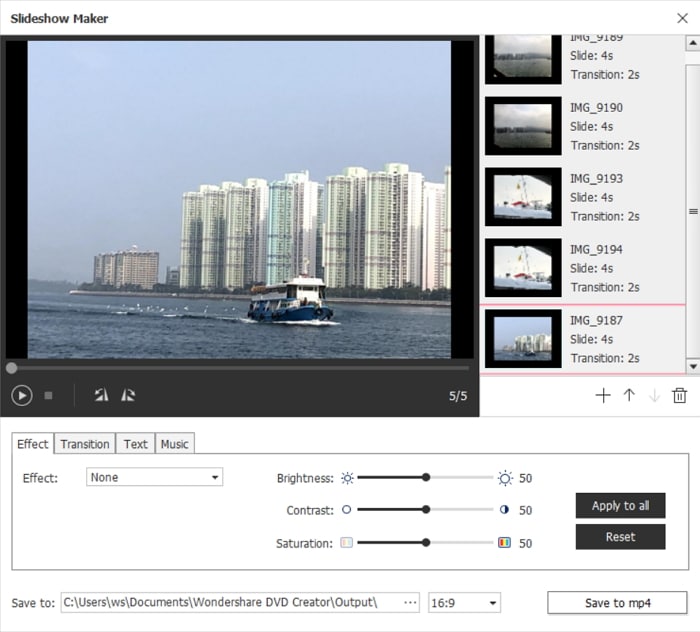Screen dimensions: 700x632
Task: Click Save to mp4 button
Action: coord(617,603)
